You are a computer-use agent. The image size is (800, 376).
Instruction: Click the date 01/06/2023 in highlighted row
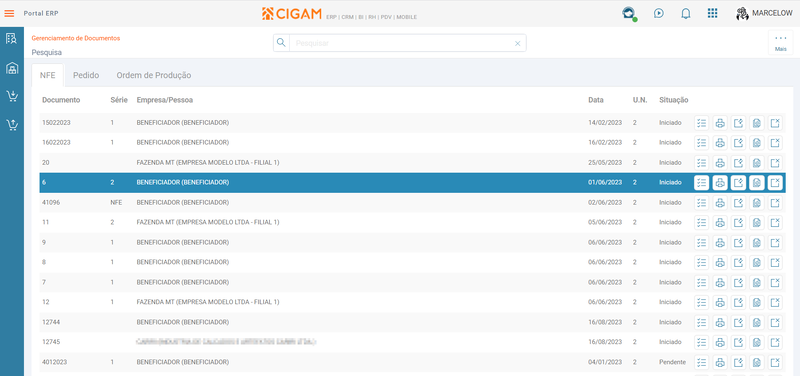pyautogui.click(x=605, y=183)
